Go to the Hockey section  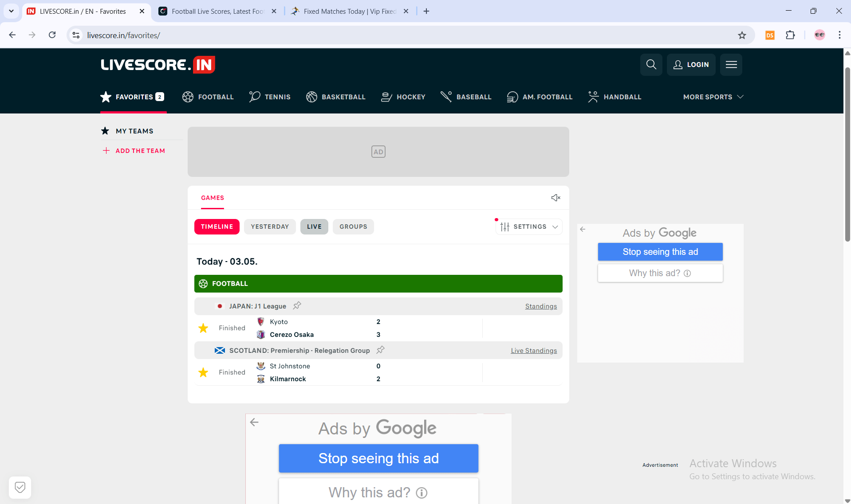[403, 97]
